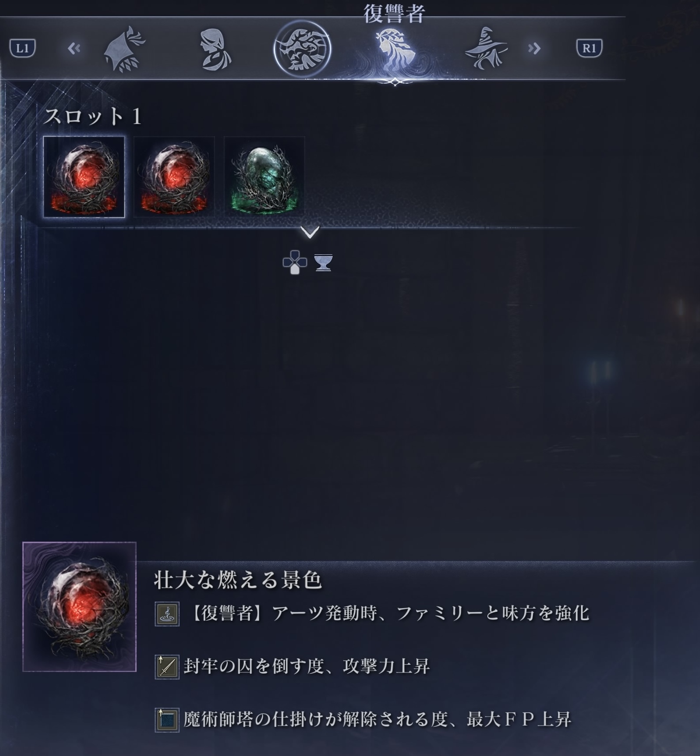Go to previous characters with left double-chevron

pyautogui.click(x=74, y=48)
